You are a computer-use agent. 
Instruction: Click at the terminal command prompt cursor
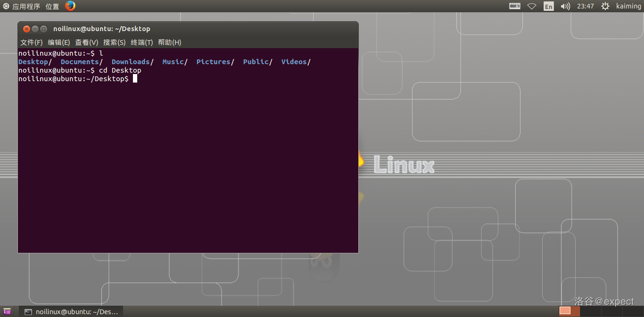coord(135,79)
